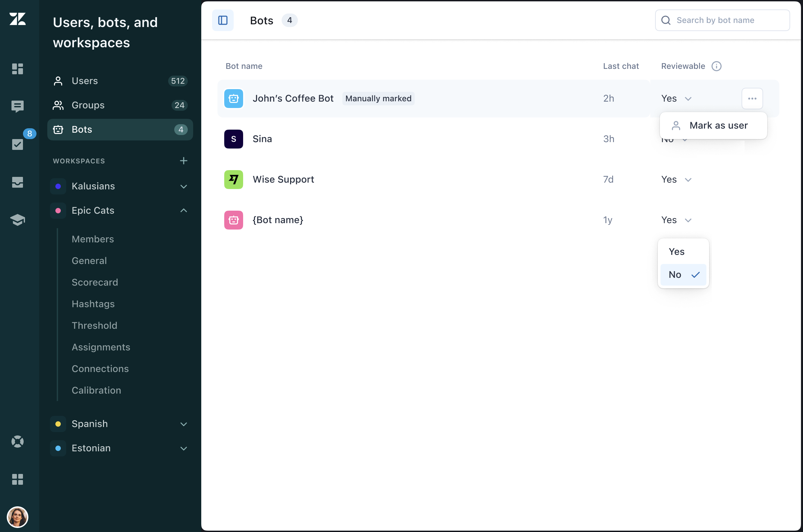Click the graduation cap coaching icon
The image size is (803, 532).
pyautogui.click(x=17, y=220)
